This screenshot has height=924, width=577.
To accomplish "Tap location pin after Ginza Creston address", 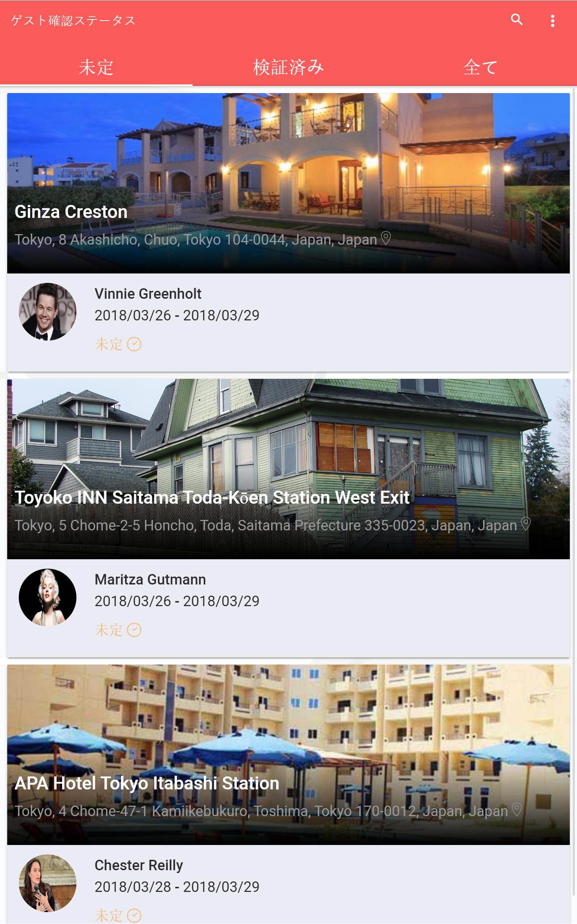I will (x=386, y=238).
